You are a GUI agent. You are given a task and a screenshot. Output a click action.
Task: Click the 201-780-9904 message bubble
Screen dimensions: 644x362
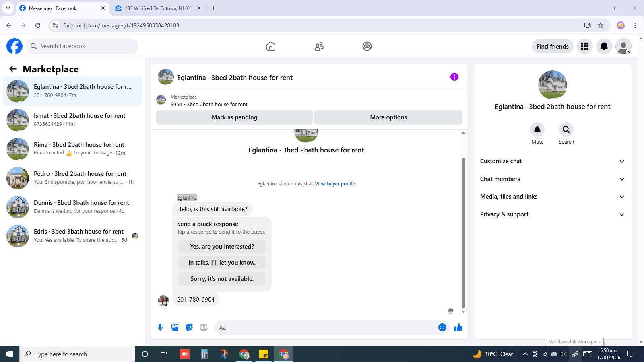(x=196, y=300)
